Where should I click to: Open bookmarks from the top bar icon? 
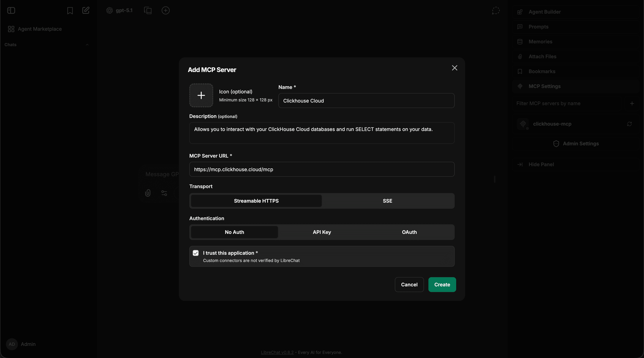click(x=70, y=10)
